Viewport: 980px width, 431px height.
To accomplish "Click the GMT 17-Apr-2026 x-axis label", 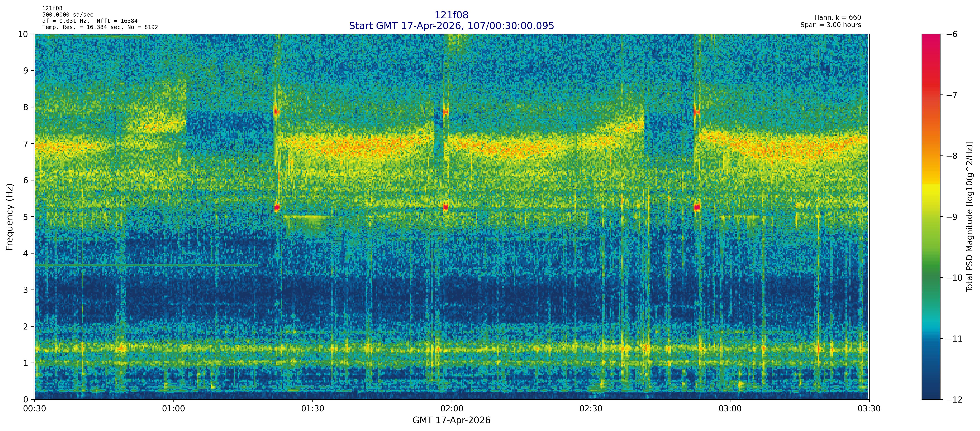I will 451,420.
